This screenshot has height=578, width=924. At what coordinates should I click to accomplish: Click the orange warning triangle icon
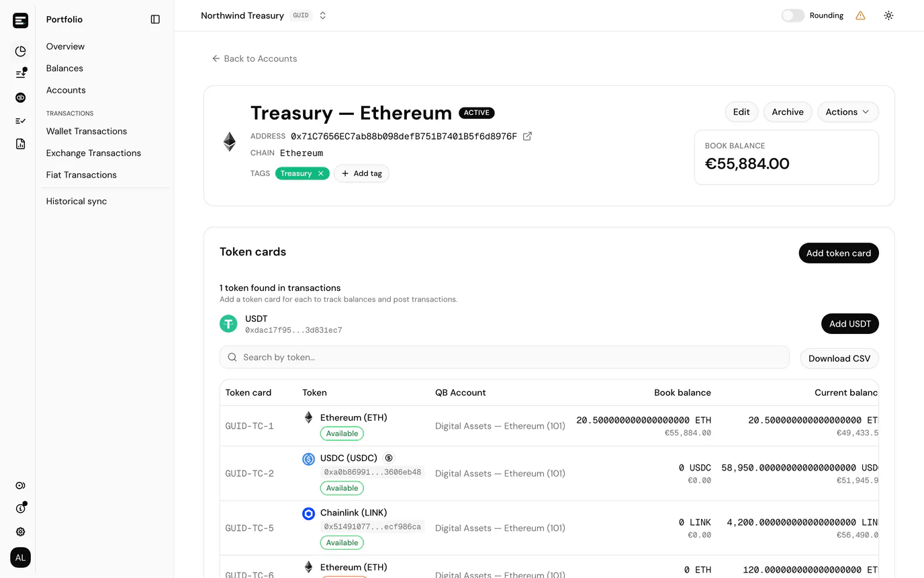click(x=860, y=15)
